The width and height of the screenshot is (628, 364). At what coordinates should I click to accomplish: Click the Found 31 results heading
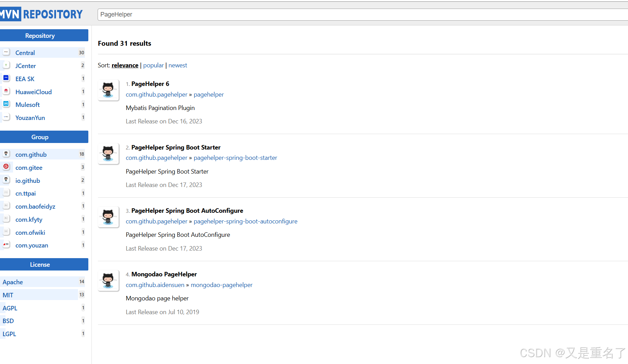[124, 43]
